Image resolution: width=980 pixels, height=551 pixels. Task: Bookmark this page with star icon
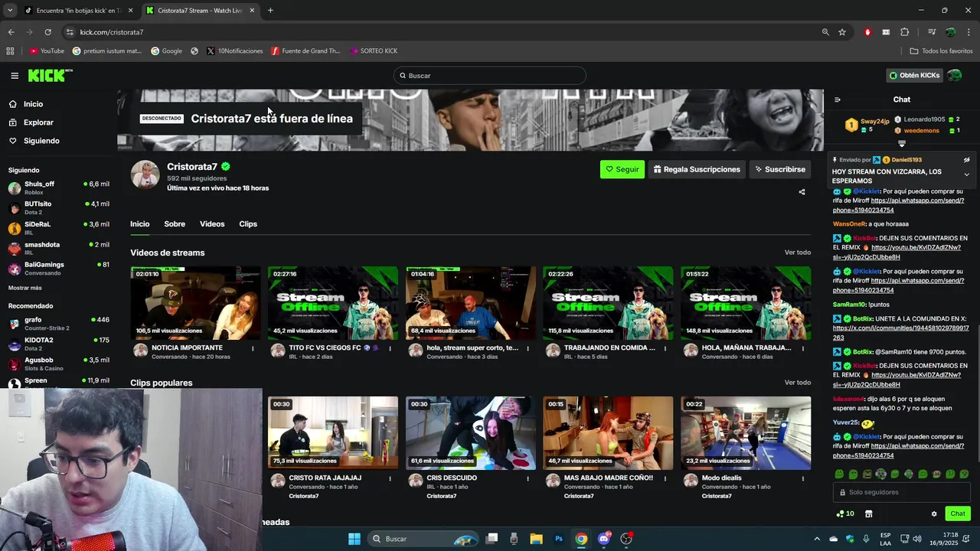tap(842, 32)
